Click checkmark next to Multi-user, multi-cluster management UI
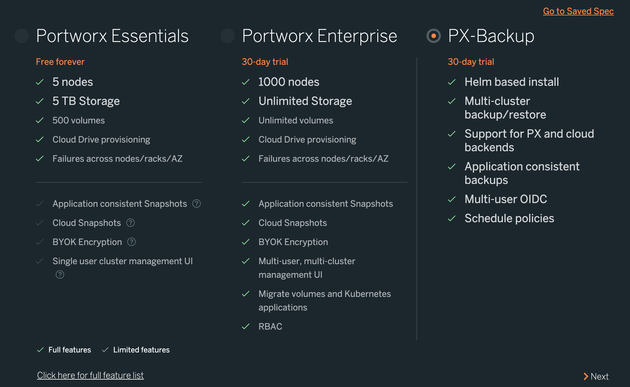Image resolution: width=630 pixels, height=387 pixels. pos(246,261)
